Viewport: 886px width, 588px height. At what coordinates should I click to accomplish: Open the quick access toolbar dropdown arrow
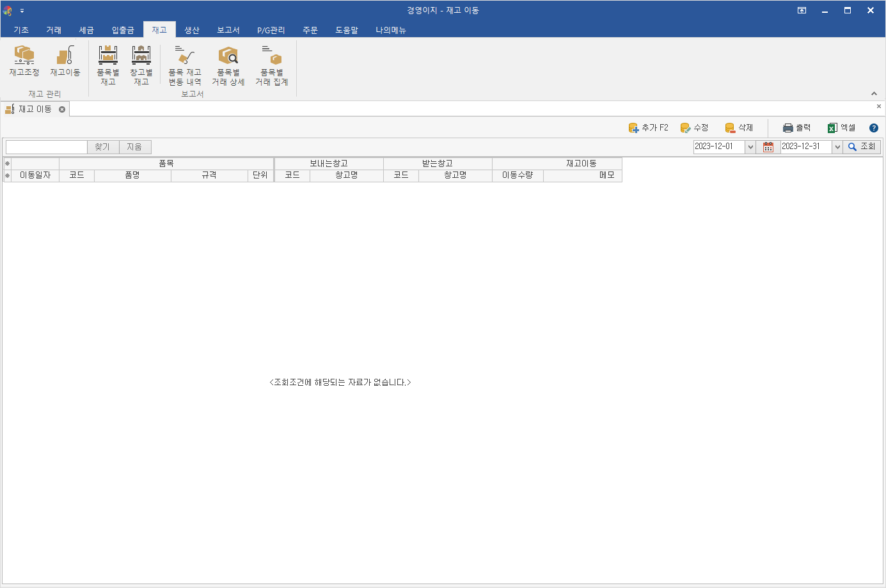(x=22, y=11)
